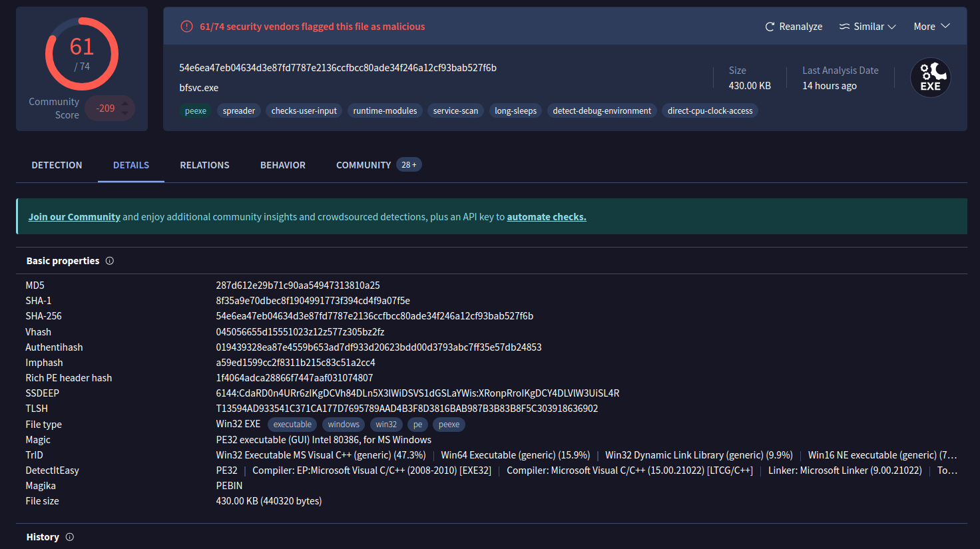Click the -209 community score value
Viewport: 980px width, 549px height.
tap(105, 108)
